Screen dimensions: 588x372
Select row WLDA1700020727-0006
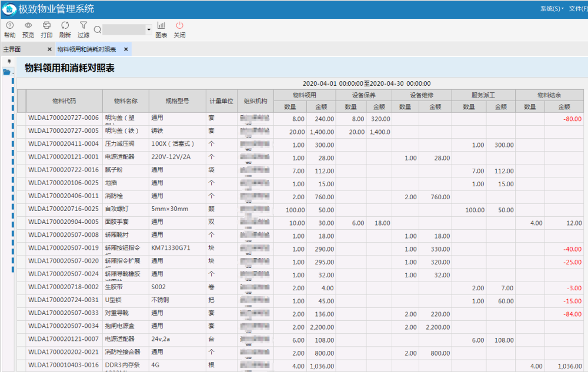[x=300, y=119]
